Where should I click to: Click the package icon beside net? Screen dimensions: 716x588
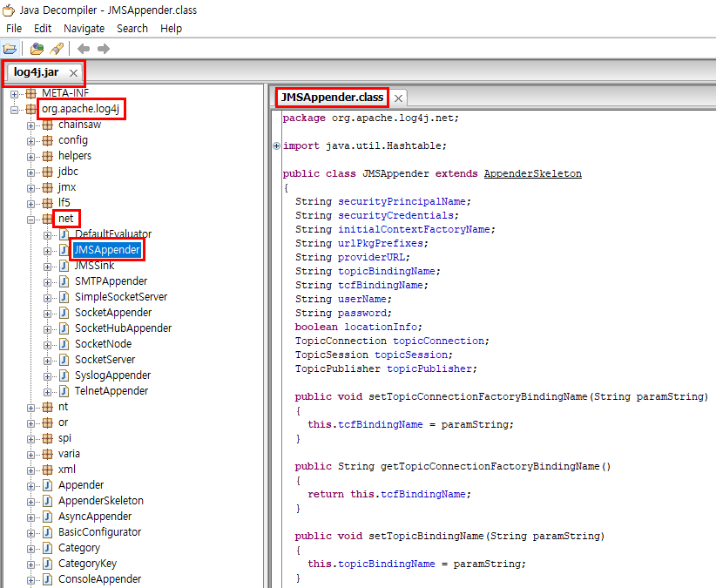click(x=48, y=220)
